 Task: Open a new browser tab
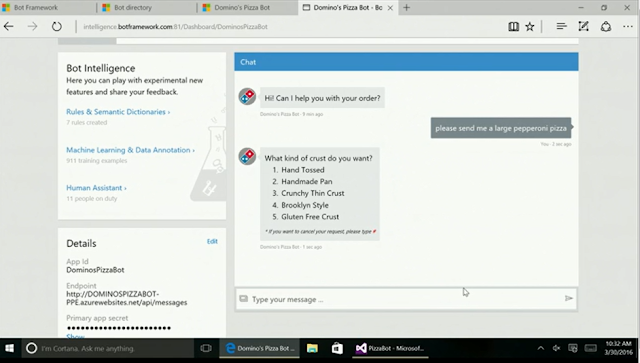tap(407, 7)
